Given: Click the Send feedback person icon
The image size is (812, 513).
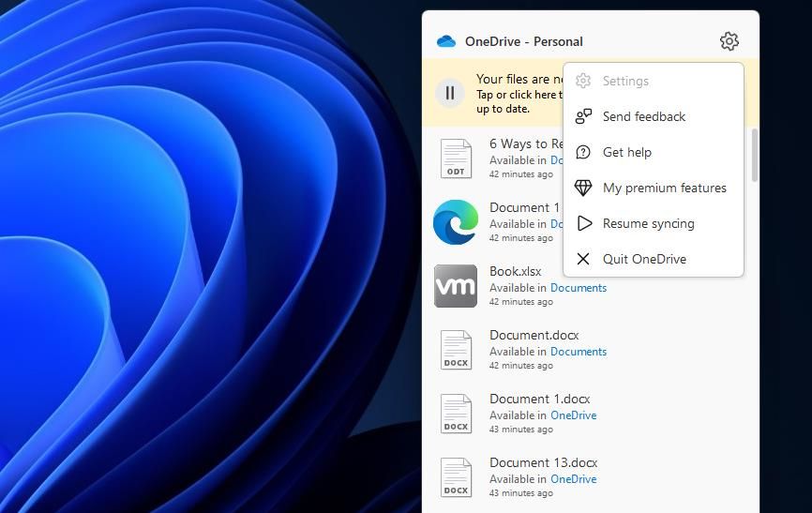Looking at the screenshot, I should pyautogui.click(x=583, y=116).
